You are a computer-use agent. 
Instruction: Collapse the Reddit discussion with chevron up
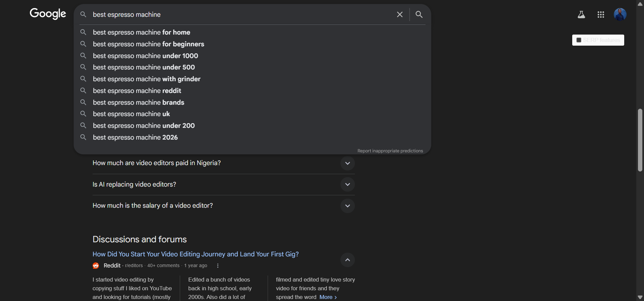tap(347, 260)
